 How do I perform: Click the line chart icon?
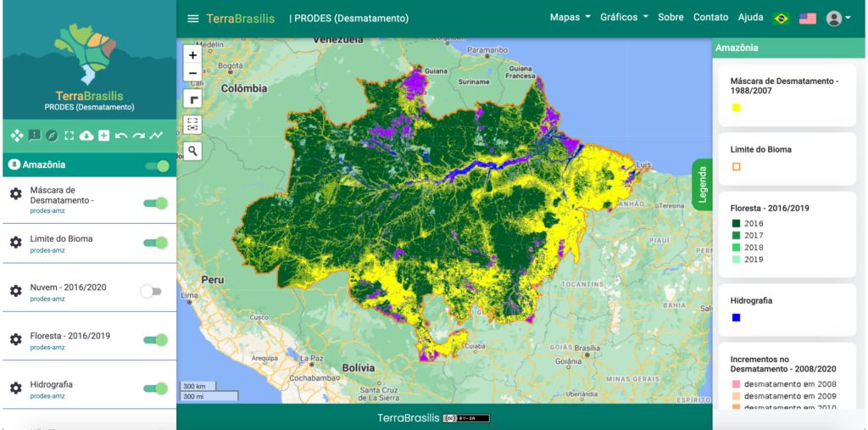pos(156,135)
